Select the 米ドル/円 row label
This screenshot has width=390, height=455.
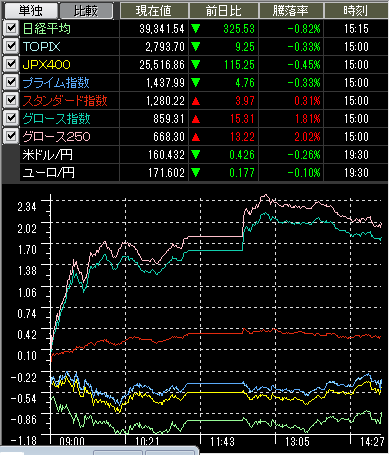click(x=48, y=155)
